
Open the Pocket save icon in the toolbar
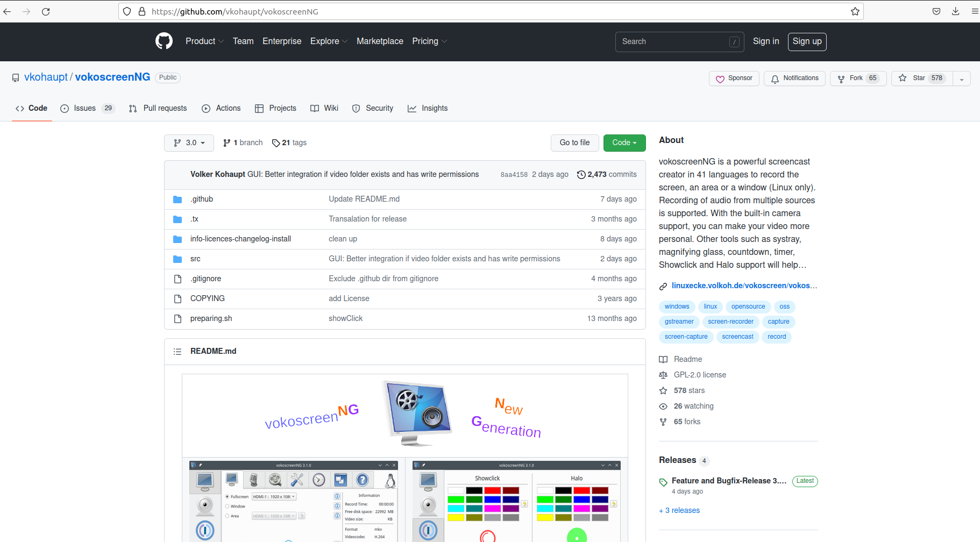[936, 11]
